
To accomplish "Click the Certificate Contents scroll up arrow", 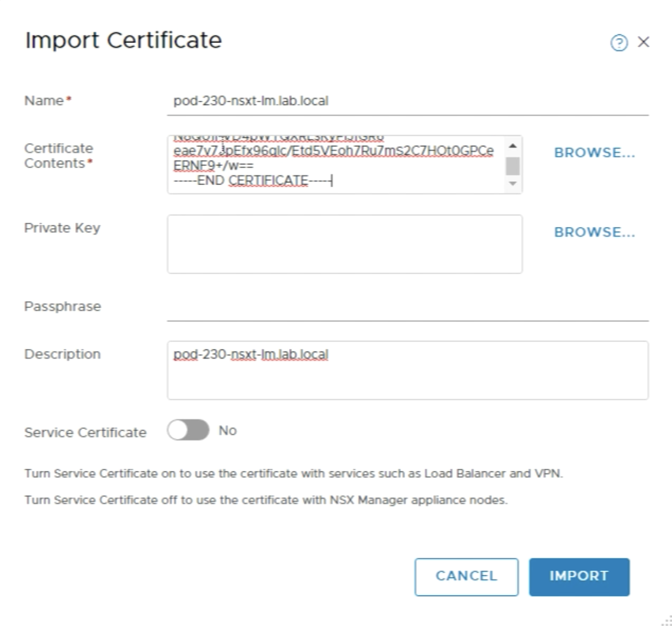I will pos(512,145).
